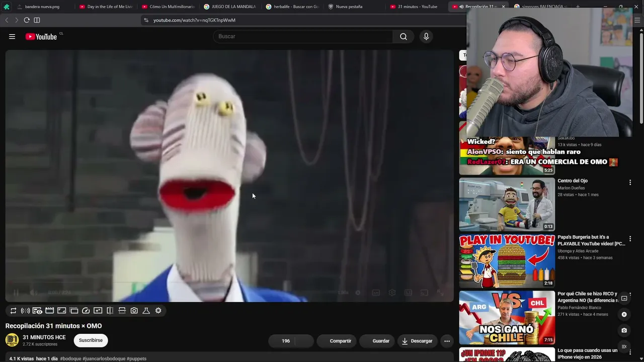
Task: Mute the Recopilación tab audio
Action: click(461, 7)
